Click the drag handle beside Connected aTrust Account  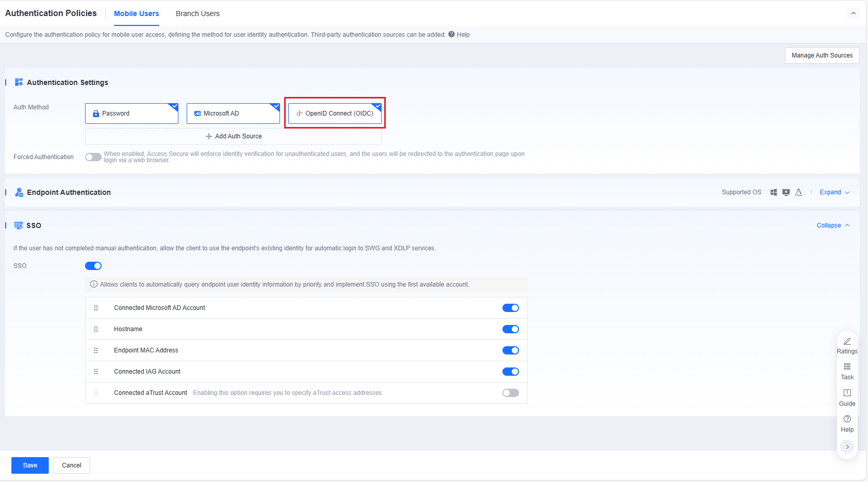[x=96, y=393]
